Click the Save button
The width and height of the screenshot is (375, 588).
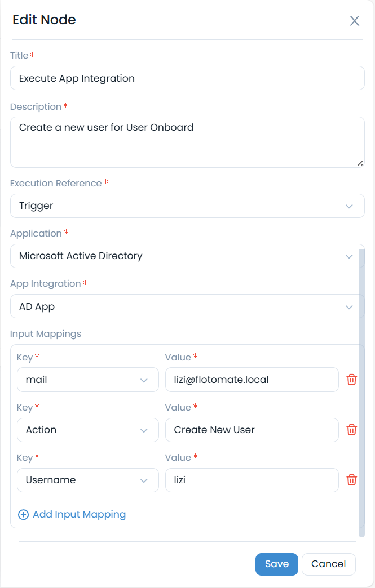coord(276,564)
